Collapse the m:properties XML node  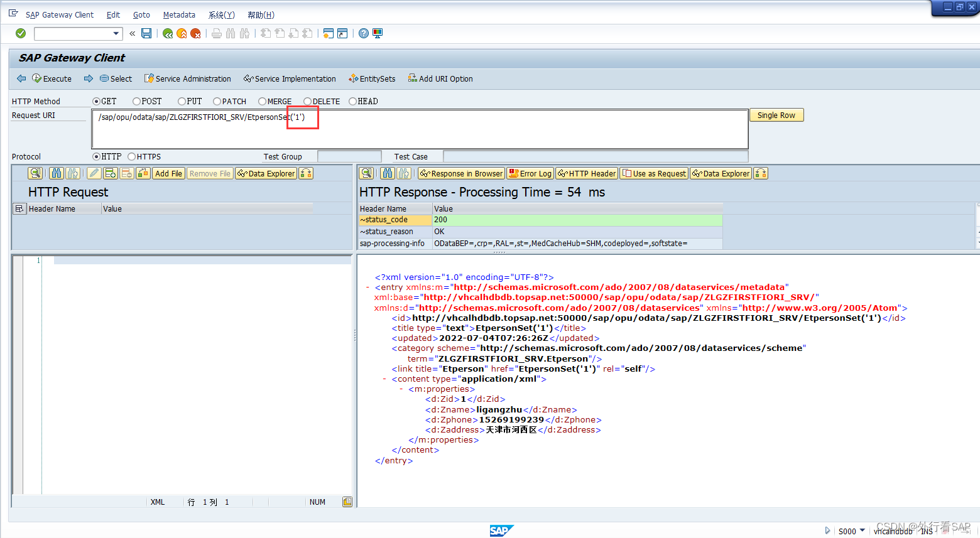[401, 389]
